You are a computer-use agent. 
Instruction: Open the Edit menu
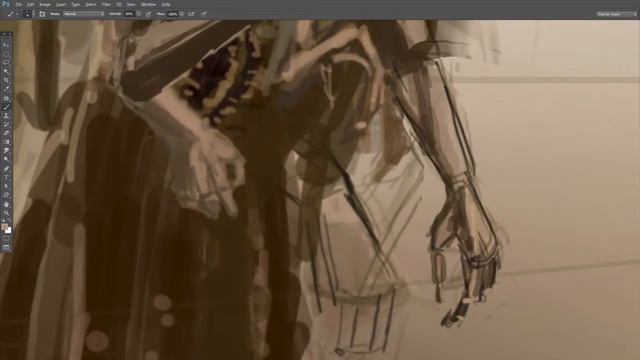tap(30, 4)
